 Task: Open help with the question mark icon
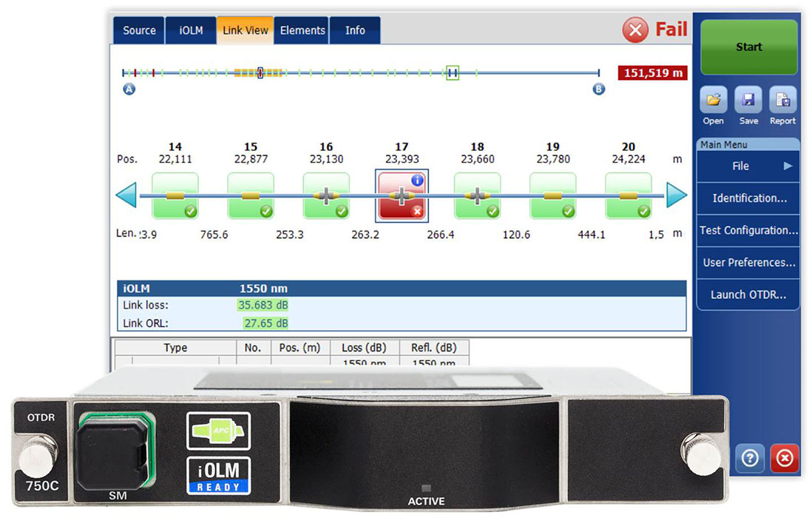[749, 459]
